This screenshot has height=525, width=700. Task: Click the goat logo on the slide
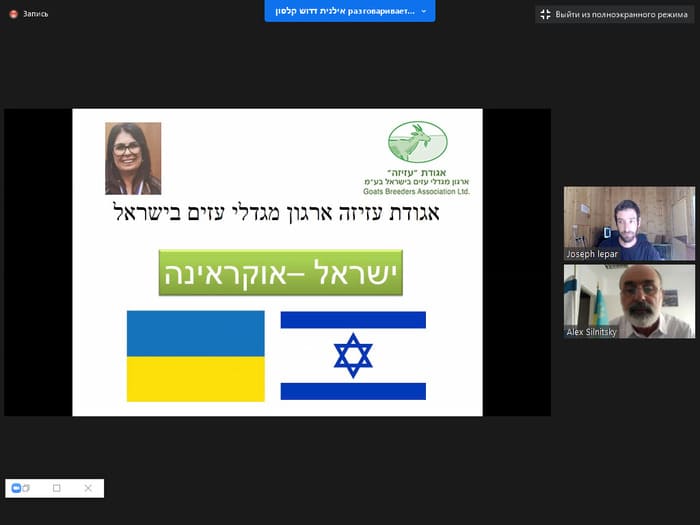417,142
